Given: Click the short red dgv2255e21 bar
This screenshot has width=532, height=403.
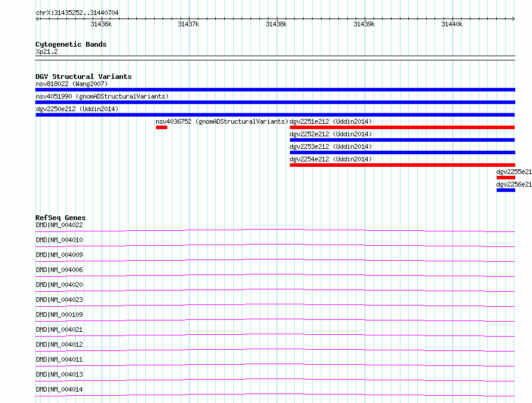Looking at the screenshot, I should click(x=506, y=178).
